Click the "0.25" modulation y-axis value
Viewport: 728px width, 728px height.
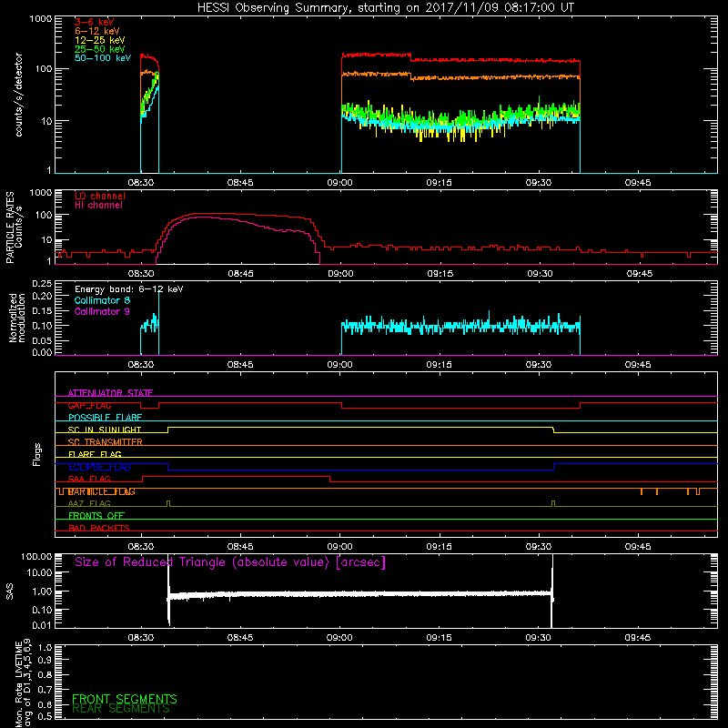click(x=42, y=284)
